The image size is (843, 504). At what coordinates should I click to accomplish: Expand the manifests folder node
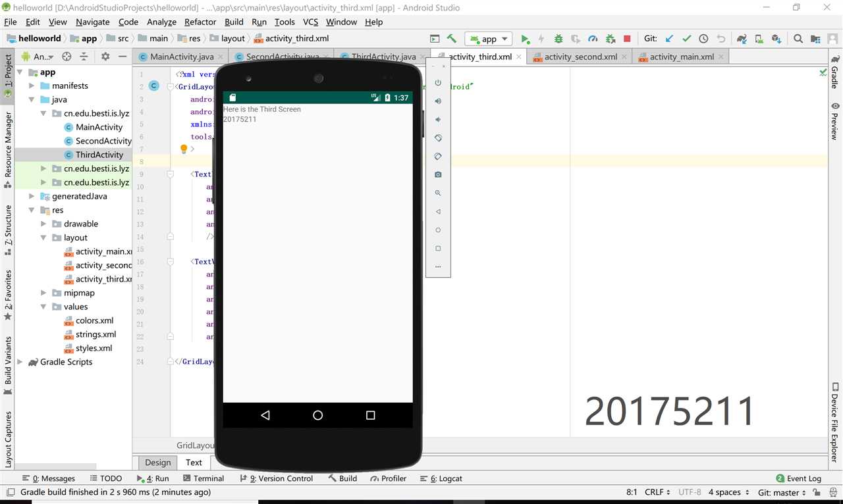pyautogui.click(x=32, y=86)
